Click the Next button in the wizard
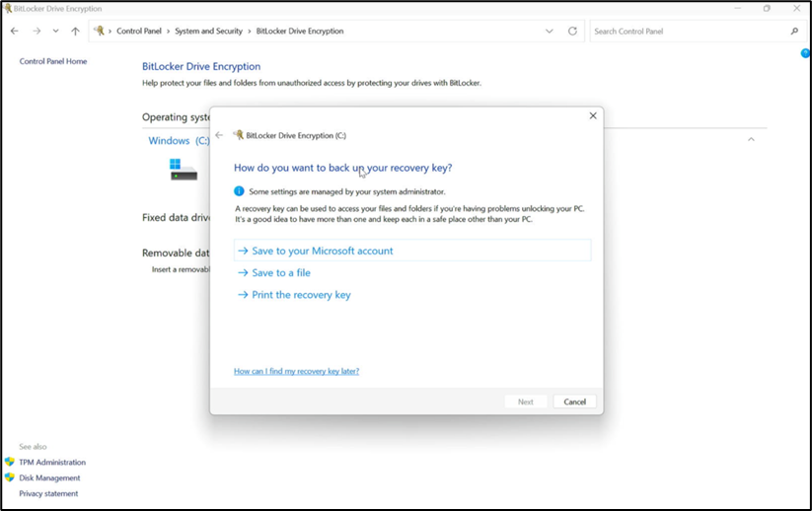Screen dimensions: 812x511 [x=526, y=401]
